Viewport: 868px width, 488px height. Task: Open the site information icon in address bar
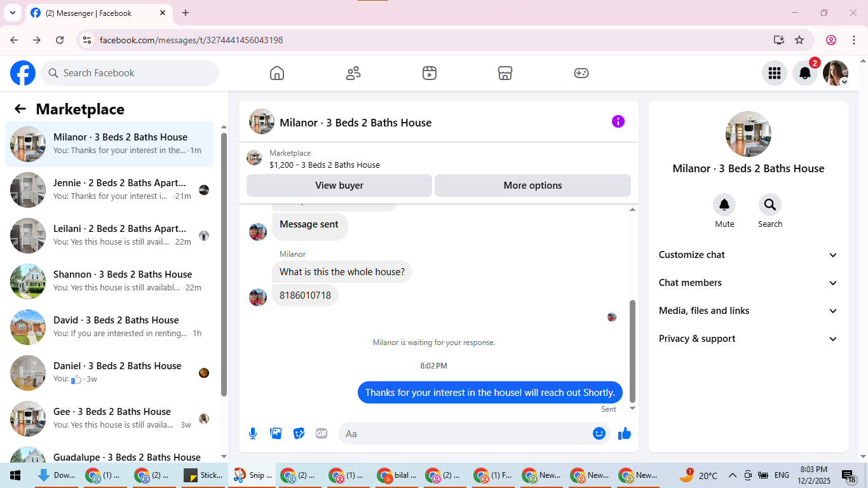88,40
